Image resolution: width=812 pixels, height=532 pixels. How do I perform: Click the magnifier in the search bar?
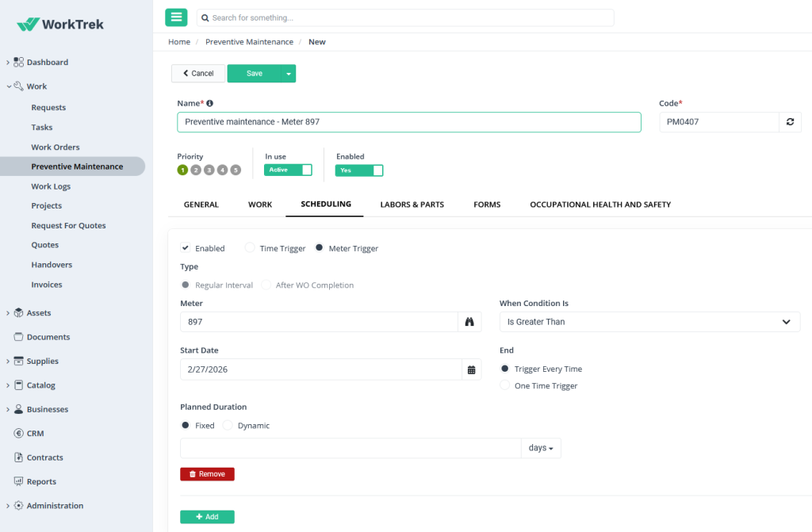point(205,17)
